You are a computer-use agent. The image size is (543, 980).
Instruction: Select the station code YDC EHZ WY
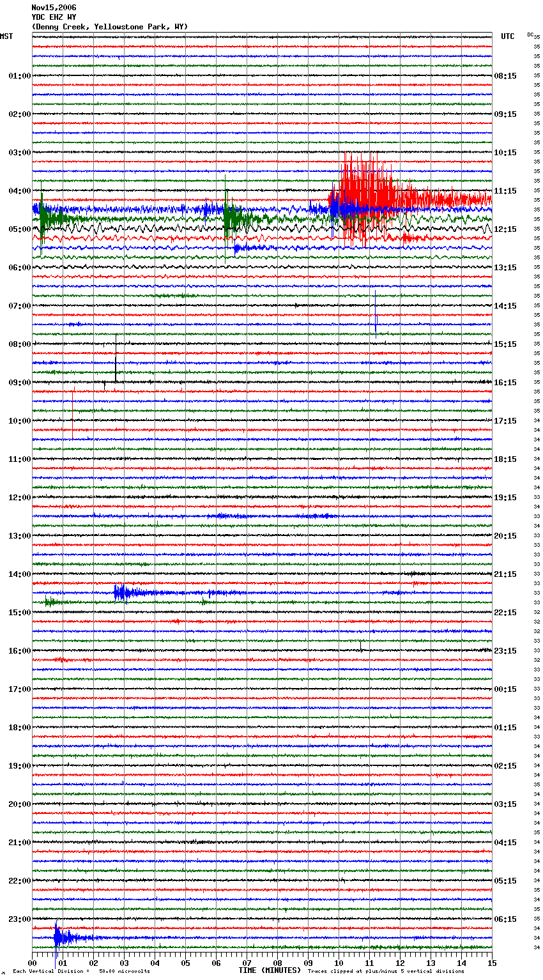click(x=54, y=17)
